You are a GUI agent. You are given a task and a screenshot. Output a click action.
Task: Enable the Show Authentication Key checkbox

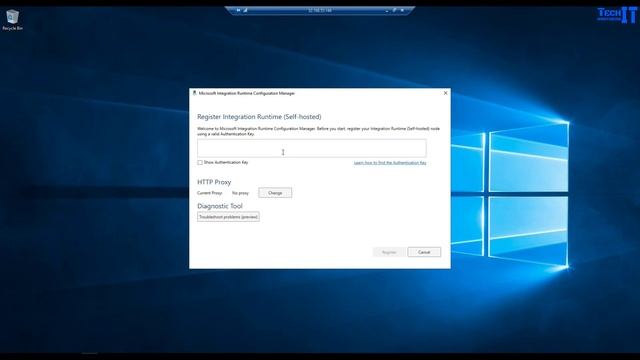pos(200,162)
